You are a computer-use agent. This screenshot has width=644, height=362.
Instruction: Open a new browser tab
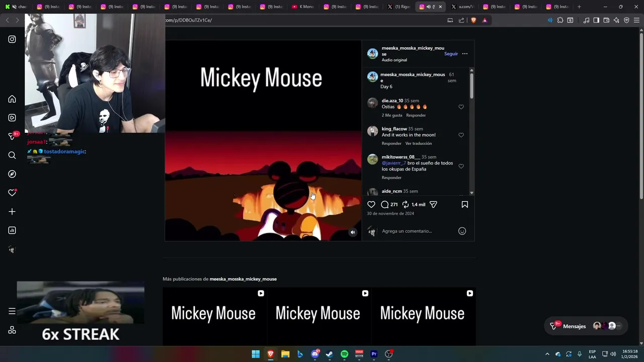pos(579,7)
